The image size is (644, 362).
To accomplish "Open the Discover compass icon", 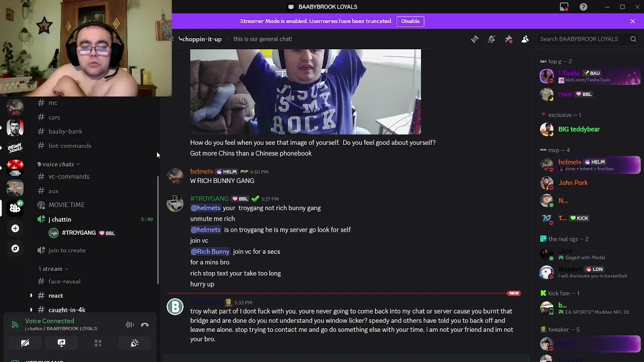I will point(15,248).
